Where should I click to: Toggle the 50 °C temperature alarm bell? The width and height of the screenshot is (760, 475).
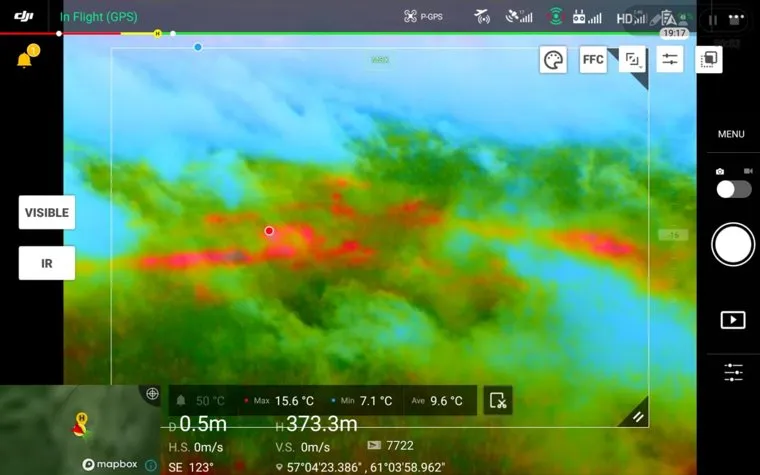pyautogui.click(x=182, y=401)
